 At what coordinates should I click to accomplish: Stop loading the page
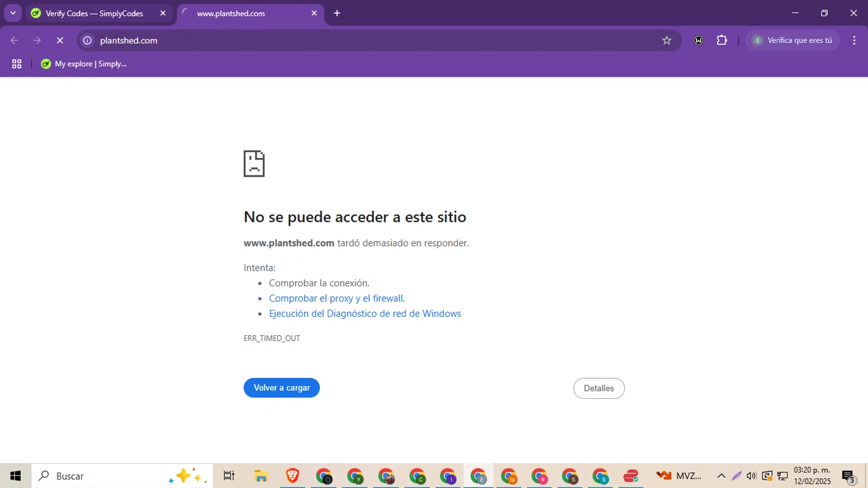point(60,41)
